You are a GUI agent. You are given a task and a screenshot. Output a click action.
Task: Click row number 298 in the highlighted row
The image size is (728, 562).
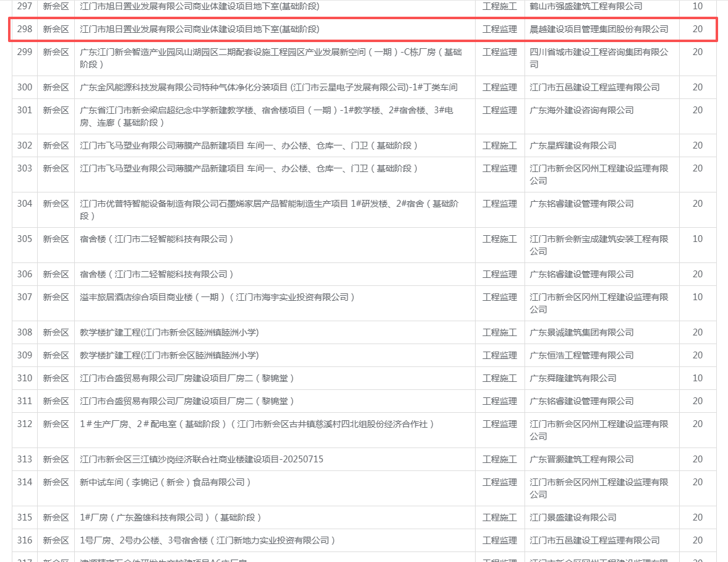point(25,29)
